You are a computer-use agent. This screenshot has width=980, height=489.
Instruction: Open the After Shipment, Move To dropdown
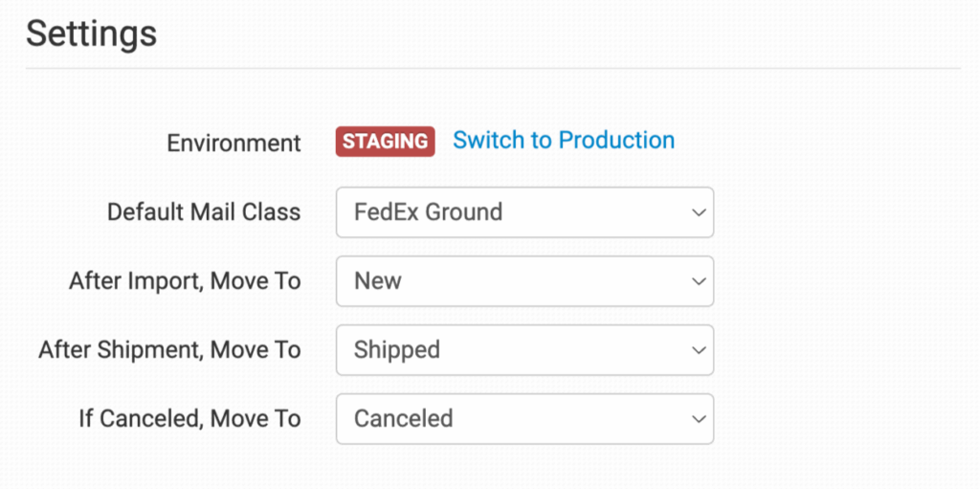tap(523, 350)
